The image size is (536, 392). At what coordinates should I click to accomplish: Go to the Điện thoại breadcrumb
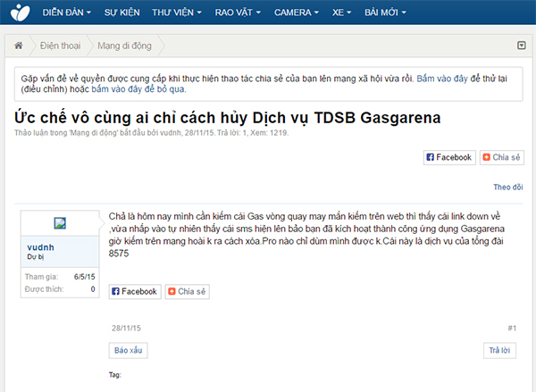pyautogui.click(x=60, y=46)
